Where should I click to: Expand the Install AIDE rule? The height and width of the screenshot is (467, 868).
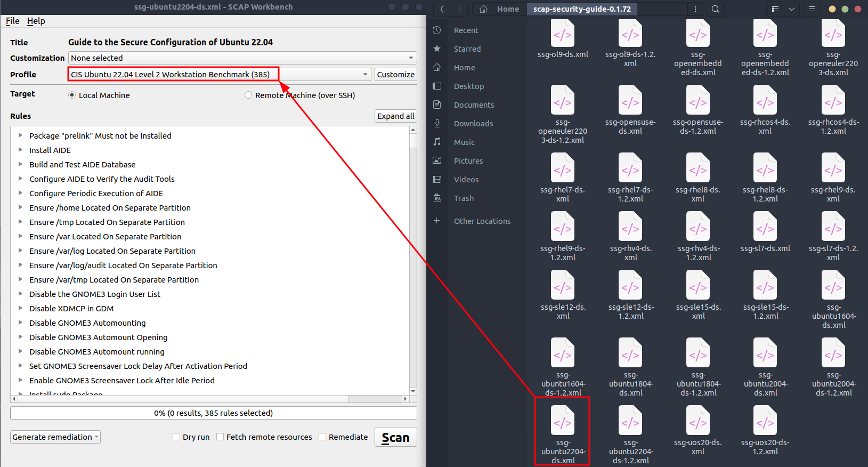[x=21, y=150]
